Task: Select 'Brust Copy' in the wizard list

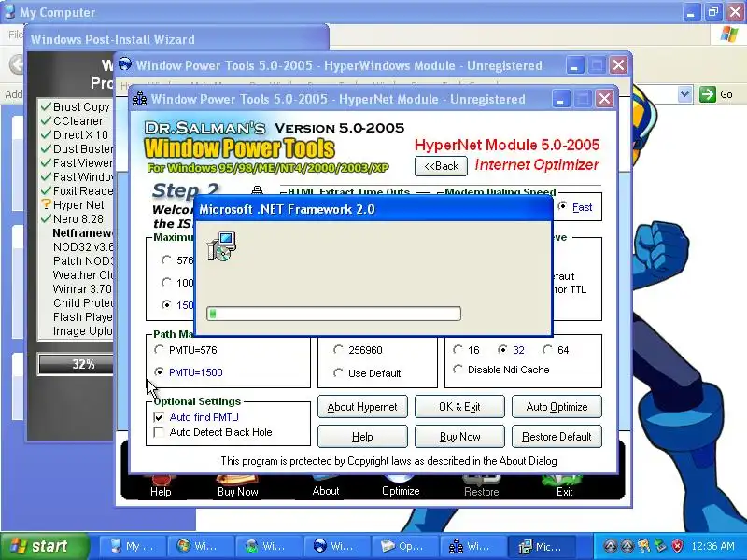Action: [81, 106]
